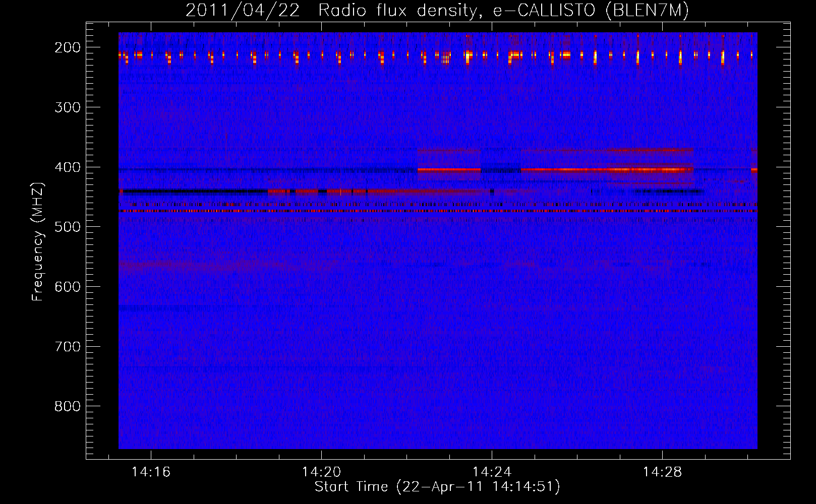The image size is (816, 504).
Task: Click the 14:20 time tick label
Action: click(x=322, y=472)
